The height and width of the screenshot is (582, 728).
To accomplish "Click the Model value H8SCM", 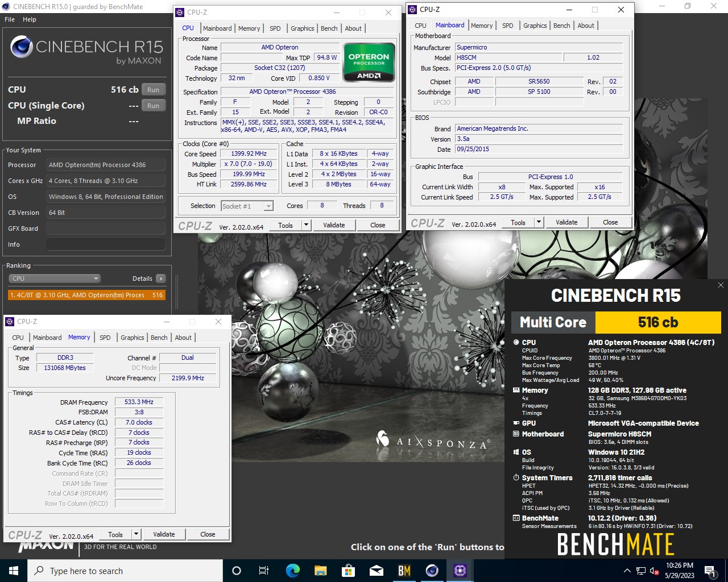I will pyautogui.click(x=508, y=57).
